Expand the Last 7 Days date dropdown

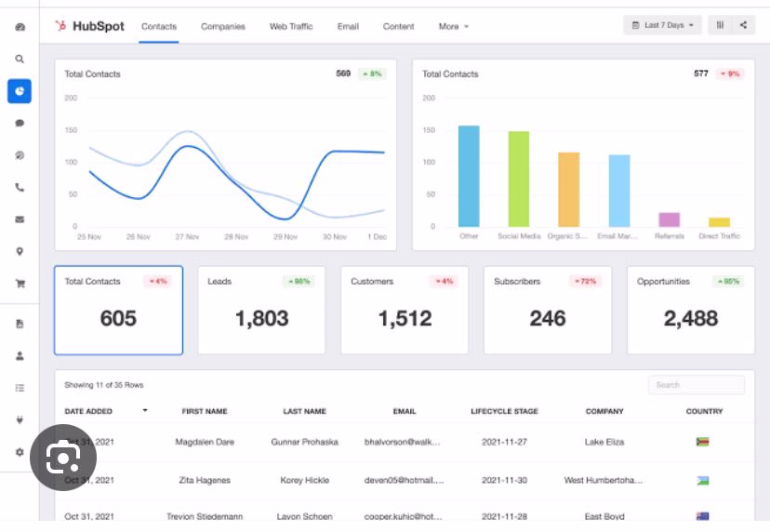click(x=662, y=25)
